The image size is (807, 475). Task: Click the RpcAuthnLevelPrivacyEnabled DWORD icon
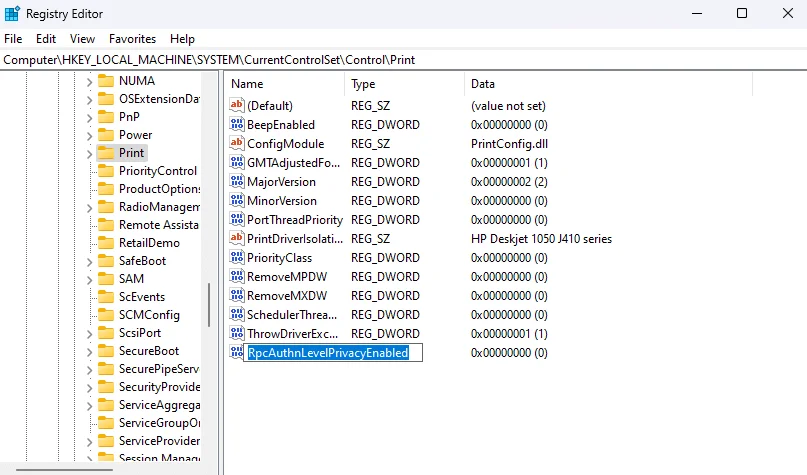[237, 353]
